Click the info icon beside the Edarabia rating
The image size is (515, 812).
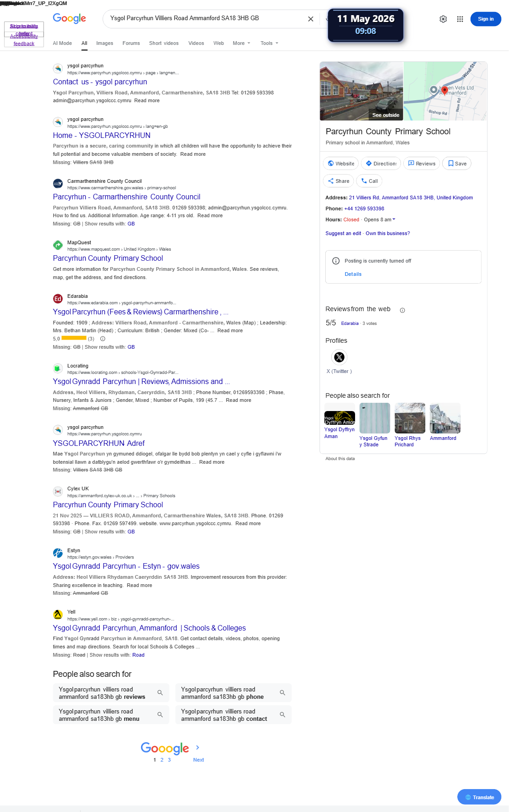103,339
